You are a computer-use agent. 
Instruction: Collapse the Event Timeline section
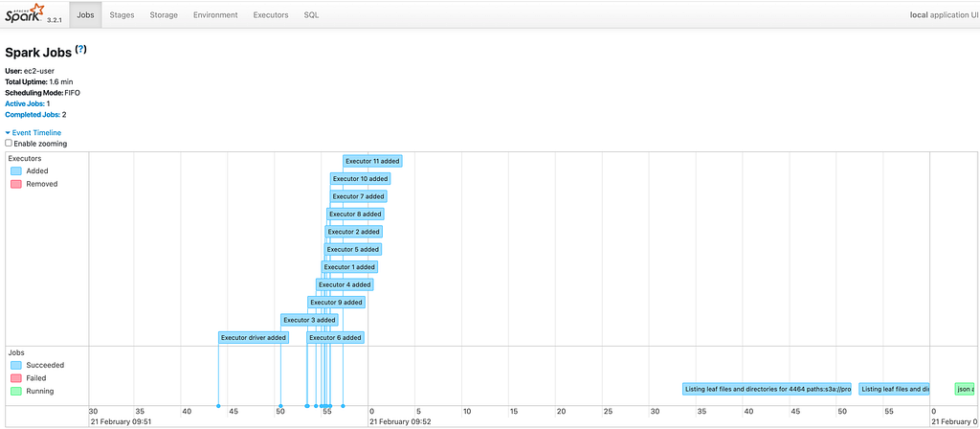pyautogui.click(x=33, y=132)
